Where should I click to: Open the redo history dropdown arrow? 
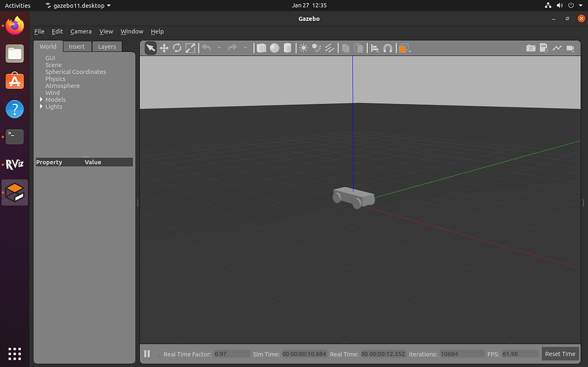[245, 48]
